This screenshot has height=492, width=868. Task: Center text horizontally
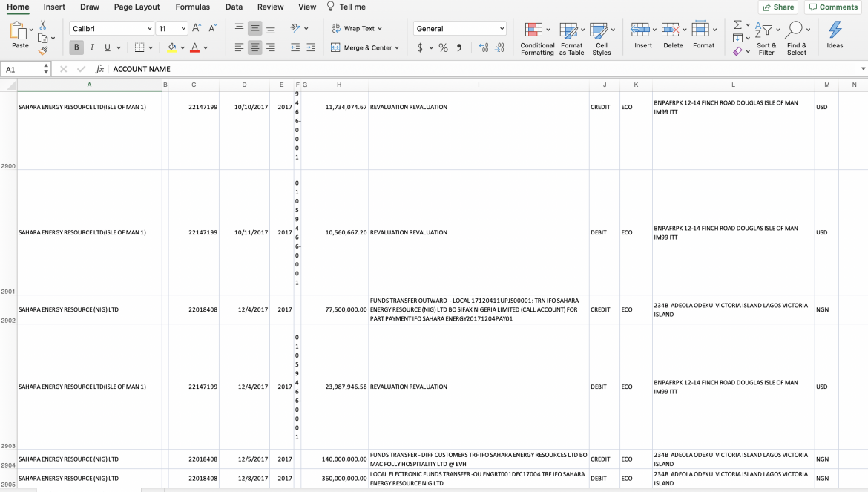pos(254,47)
